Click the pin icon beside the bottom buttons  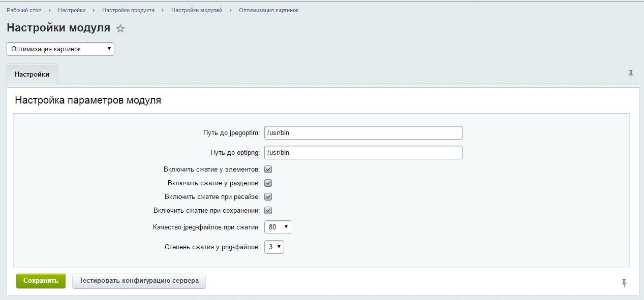[x=624, y=283]
